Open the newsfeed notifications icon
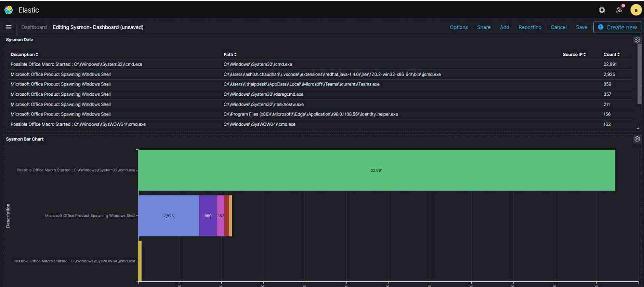The image size is (644, 287). tap(619, 10)
